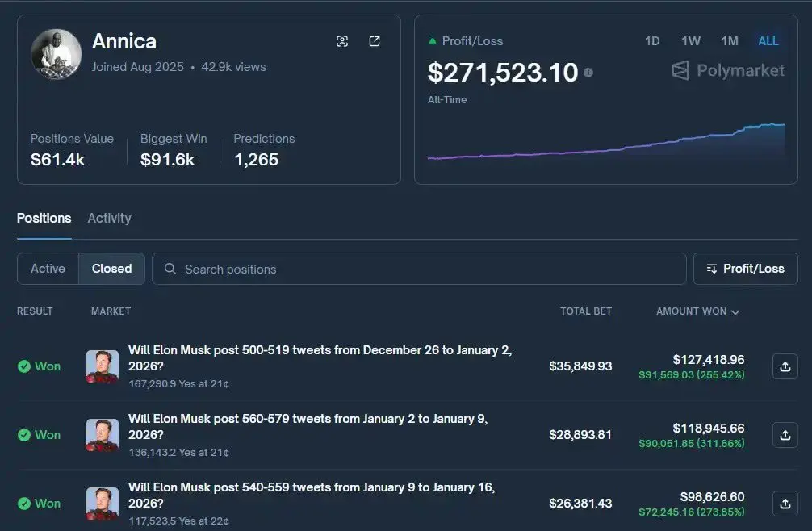Screen dimensions: 812x531
Task: Click the $98,626.60 amount won
Action: pyautogui.click(x=712, y=497)
